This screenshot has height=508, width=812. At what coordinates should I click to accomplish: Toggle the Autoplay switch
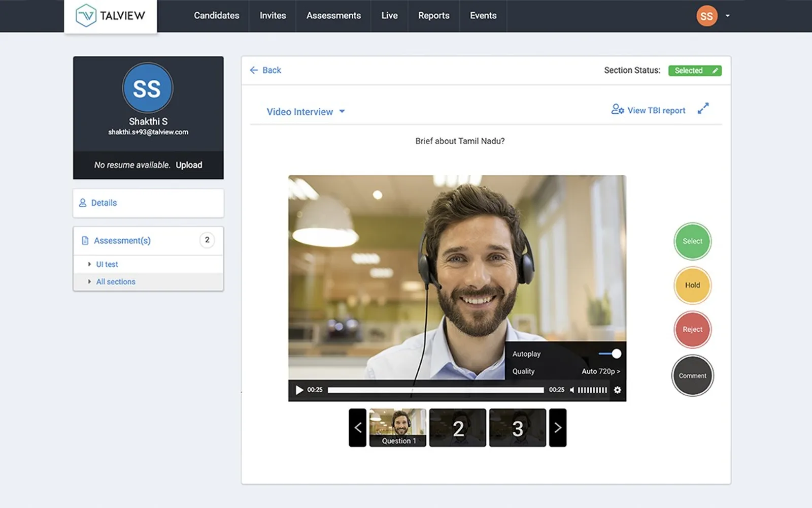[x=610, y=354]
